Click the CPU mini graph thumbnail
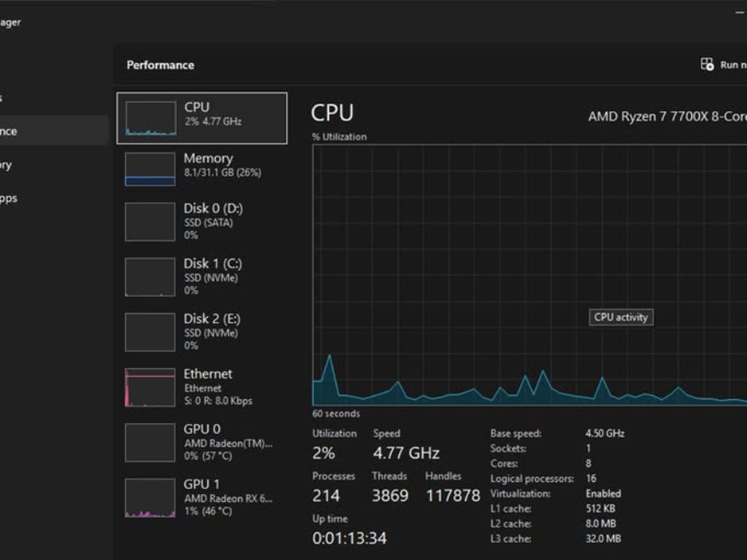 (151, 118)
